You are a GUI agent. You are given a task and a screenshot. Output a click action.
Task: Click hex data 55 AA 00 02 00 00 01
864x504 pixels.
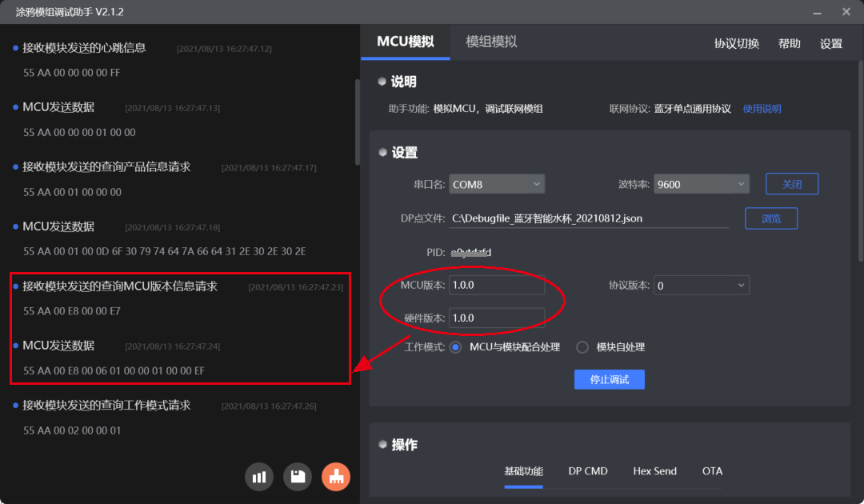72,430
